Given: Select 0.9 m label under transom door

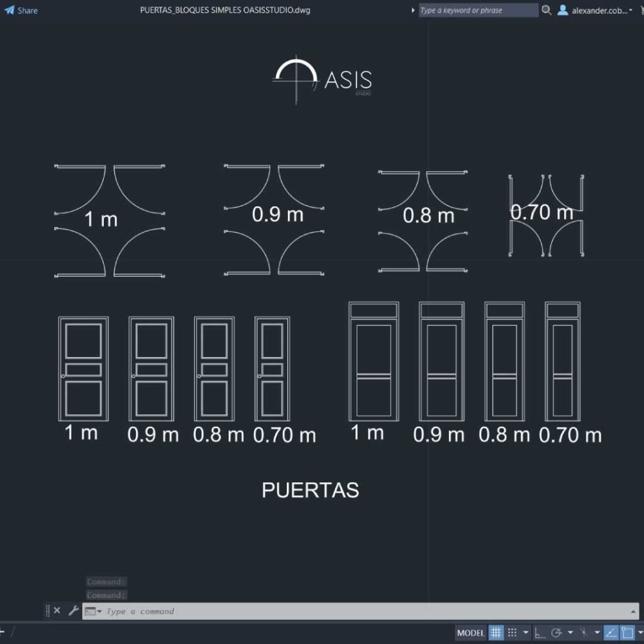Looking at the screenshot, I should click(438, 435).
